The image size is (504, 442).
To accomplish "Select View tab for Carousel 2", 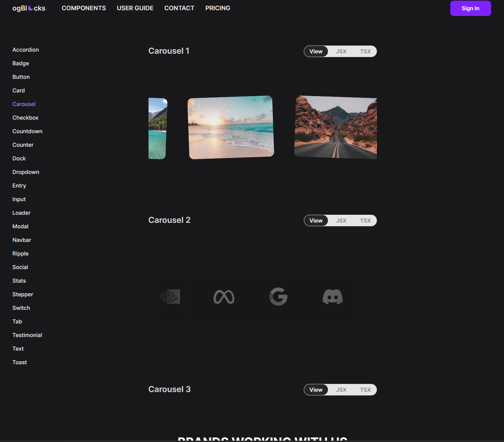I will click(x=316, y=220).
